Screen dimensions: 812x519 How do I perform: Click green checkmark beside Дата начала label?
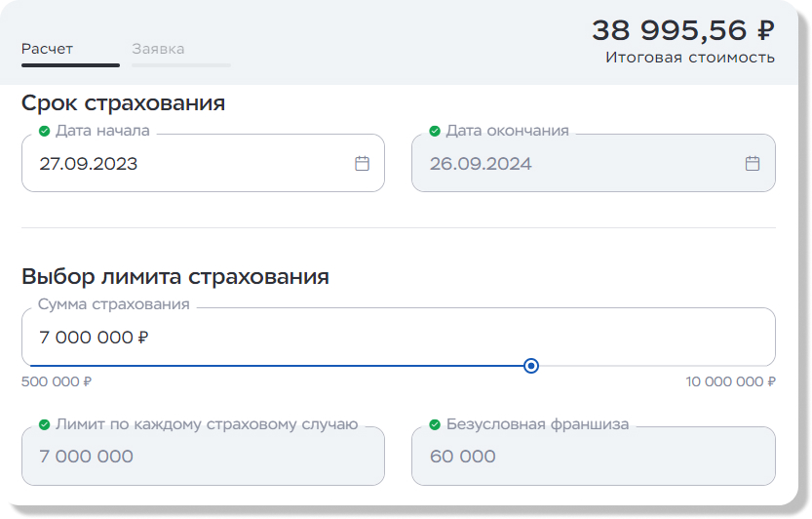44,131
